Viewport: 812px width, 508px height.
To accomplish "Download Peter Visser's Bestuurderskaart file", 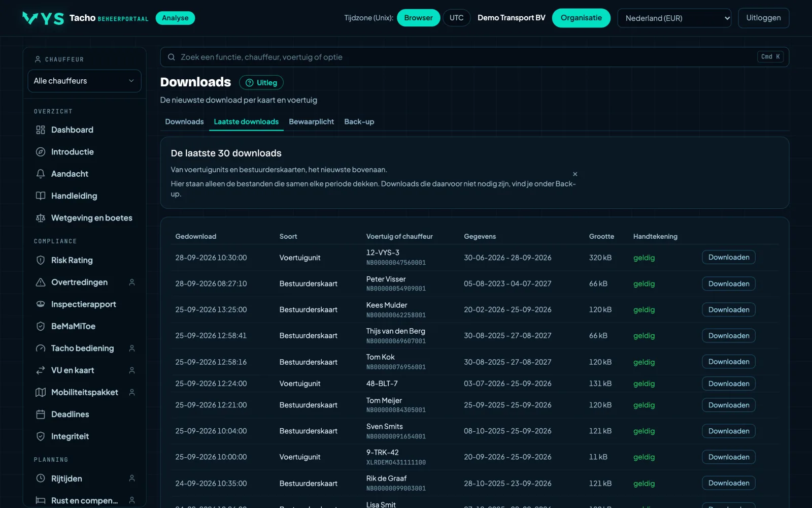I will (x=729, y=283).
